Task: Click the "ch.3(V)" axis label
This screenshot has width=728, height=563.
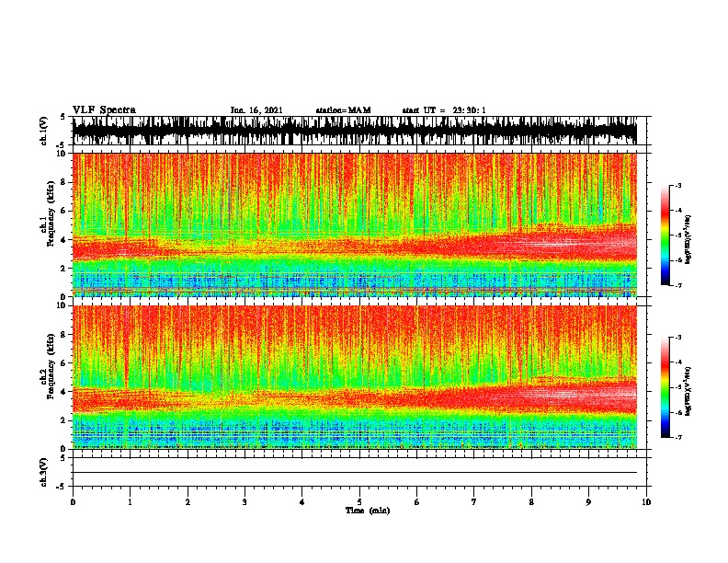Action: [44, 472]
